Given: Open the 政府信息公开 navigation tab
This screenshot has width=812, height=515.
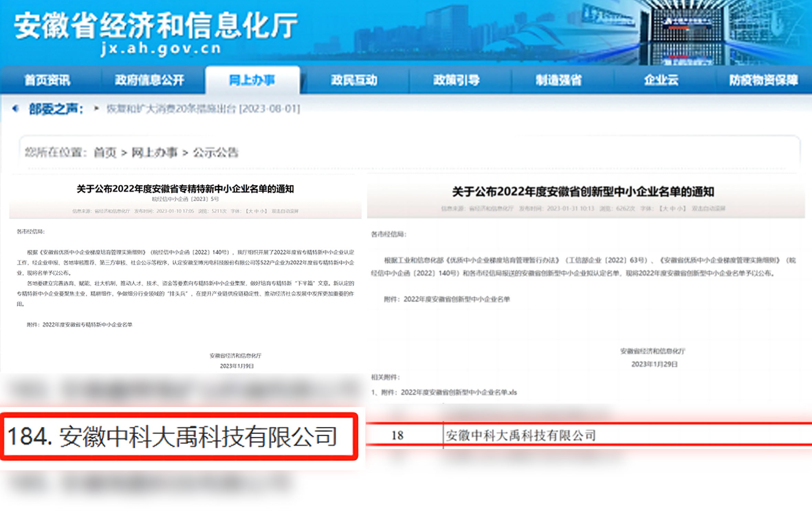Looking at the screenshot, I should tap(150, 80).
